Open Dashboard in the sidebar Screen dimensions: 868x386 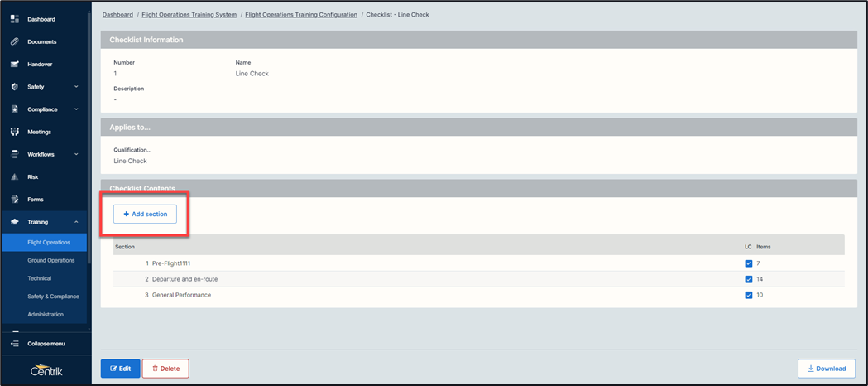coord(41,19)
